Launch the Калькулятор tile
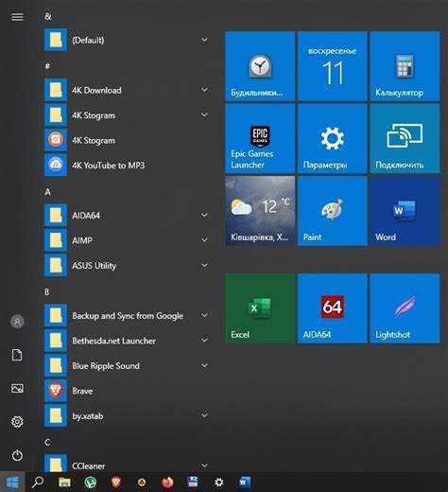 [405, 66]
